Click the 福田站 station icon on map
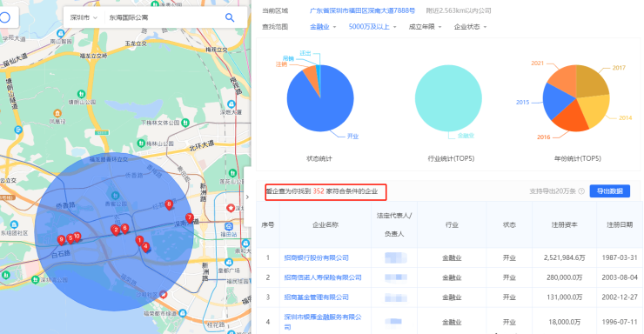The image size is (644, 334). point(228,226)
